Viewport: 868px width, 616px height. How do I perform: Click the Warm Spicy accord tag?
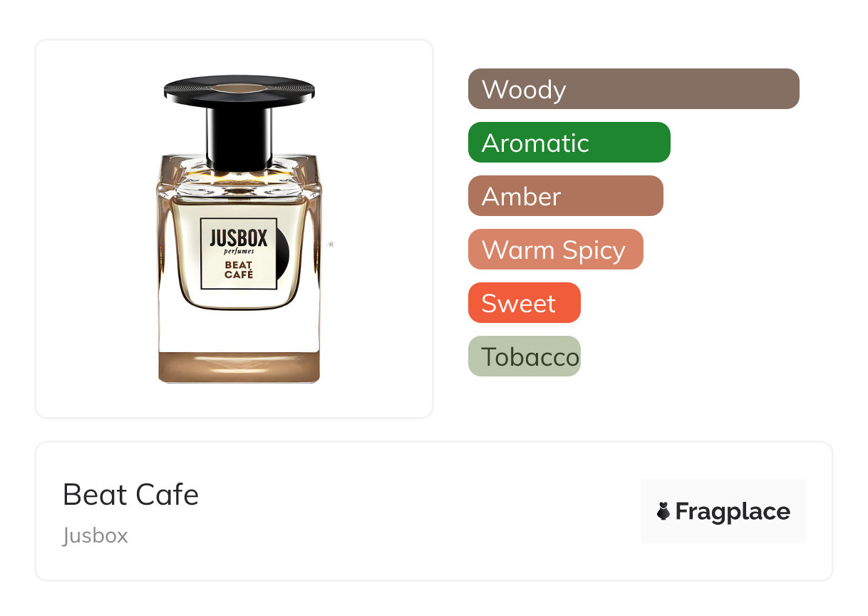(556, 250)
